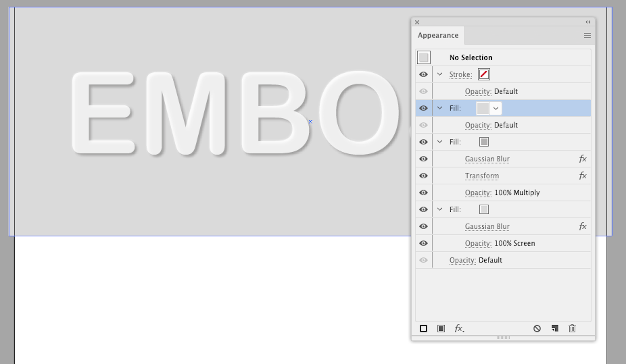The height and width of the screenshot is (364, 626).
Task: Click the Delete Selected Item trash icon
Action: (572, 328)
